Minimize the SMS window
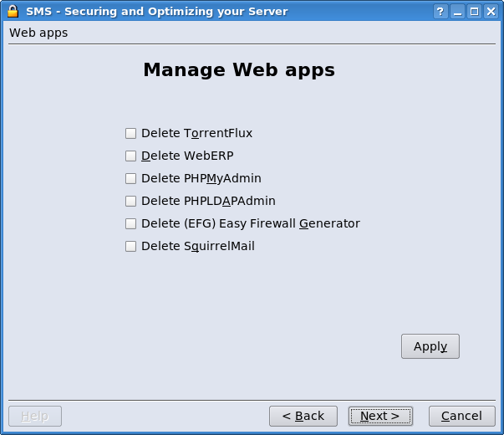Image resolution: width=504 pixels, height=435 pixels. click(457, 12)
